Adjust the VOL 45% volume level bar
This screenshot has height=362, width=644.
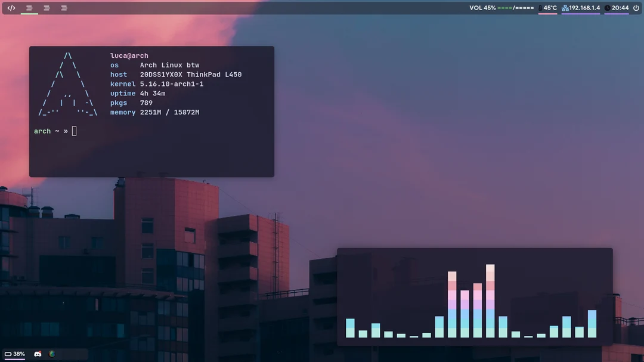[x=516, y=8]
